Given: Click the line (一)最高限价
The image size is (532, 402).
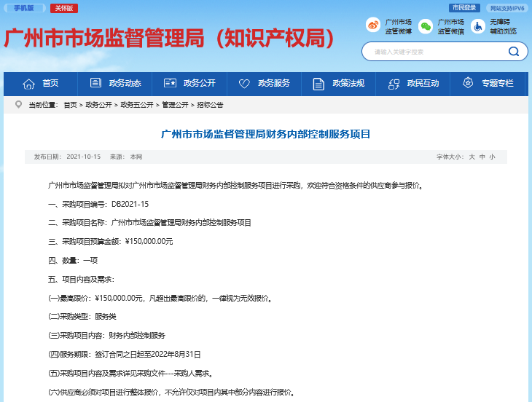Looking at the screenshot, I should point(160,299).
